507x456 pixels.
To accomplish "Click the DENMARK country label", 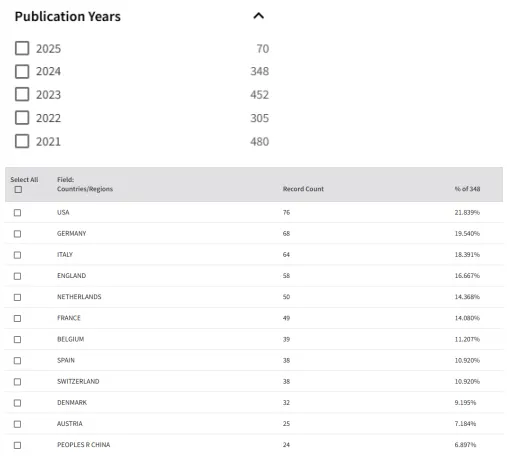I will click(72, 402).
